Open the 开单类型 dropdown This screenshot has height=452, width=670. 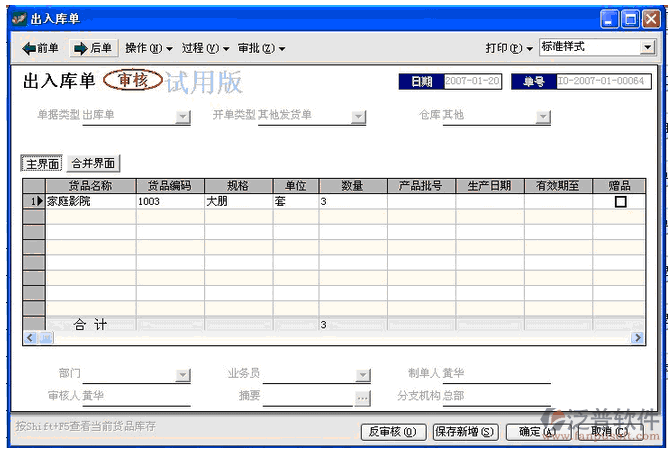point(358,117)
